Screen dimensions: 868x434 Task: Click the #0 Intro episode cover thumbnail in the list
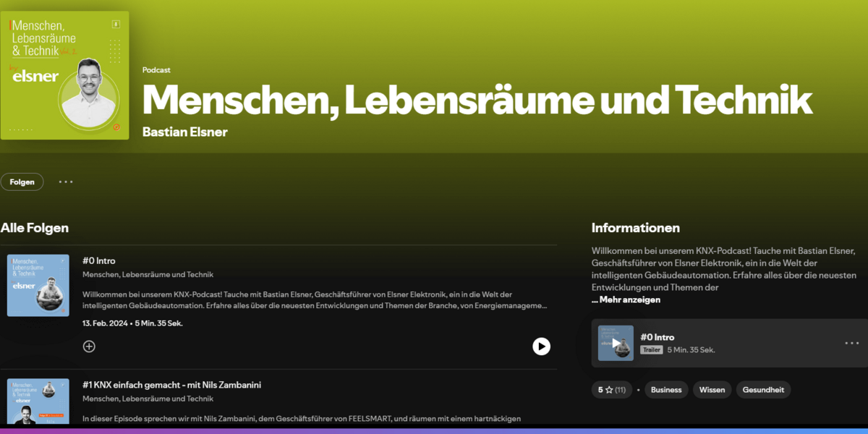[38, 285]
